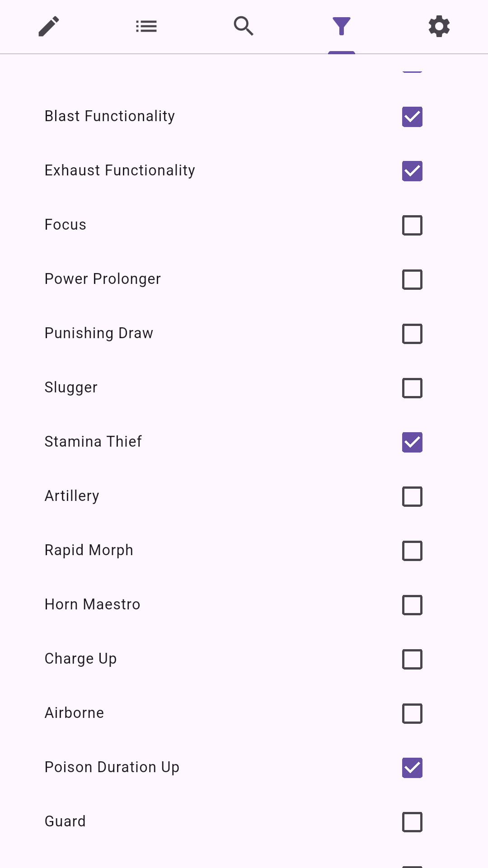Deselect Poison Duration Up checkbox
This screenshot has height=868, width=488.
(x=412, y=768)
